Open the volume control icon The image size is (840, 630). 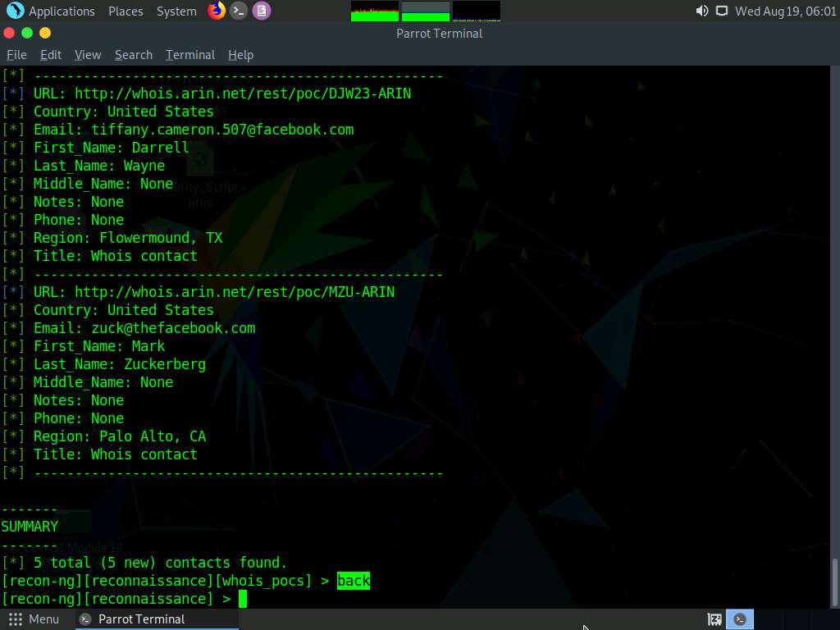click(702, 11)
